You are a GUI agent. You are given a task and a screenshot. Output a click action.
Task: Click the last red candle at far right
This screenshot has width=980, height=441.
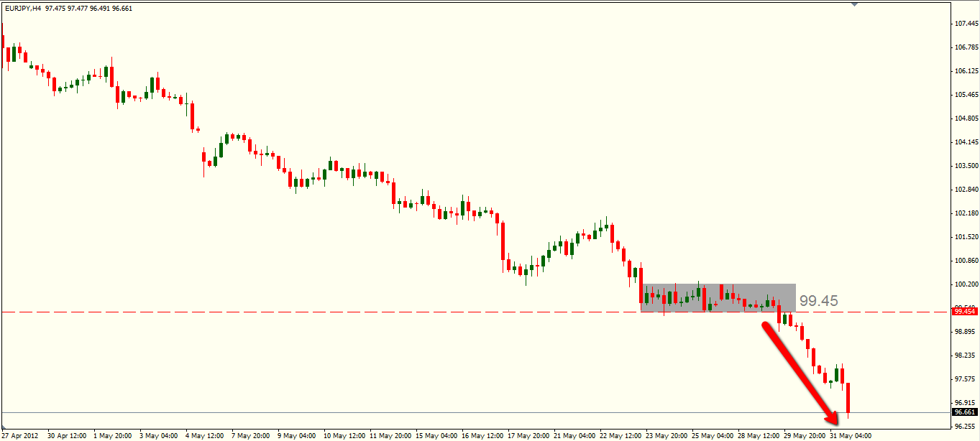click(848, 399)
